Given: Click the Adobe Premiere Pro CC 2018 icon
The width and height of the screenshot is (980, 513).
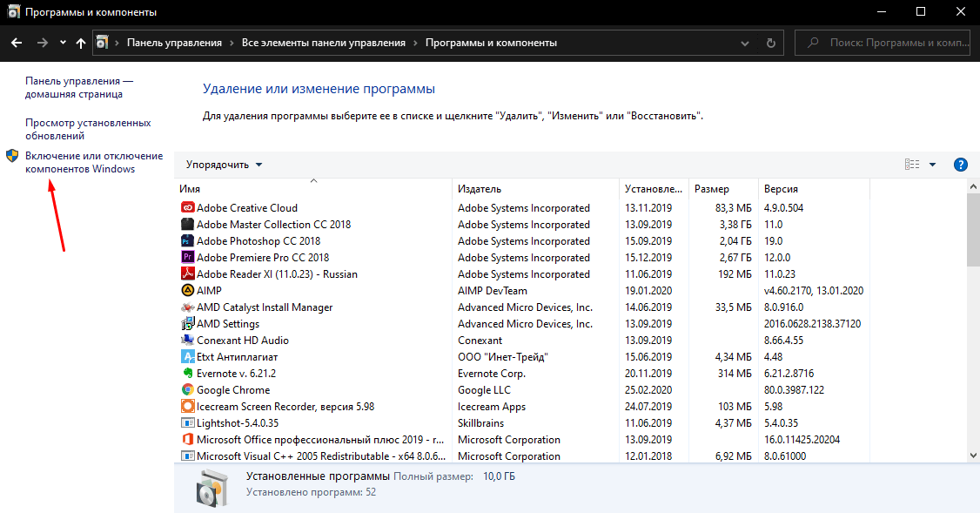Looking at the screenshot, I should click(187, 257).
